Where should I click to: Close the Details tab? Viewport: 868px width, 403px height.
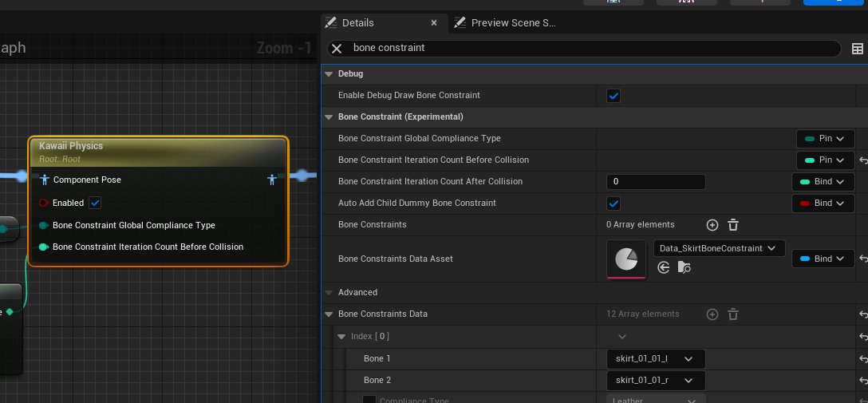point(434,23)
